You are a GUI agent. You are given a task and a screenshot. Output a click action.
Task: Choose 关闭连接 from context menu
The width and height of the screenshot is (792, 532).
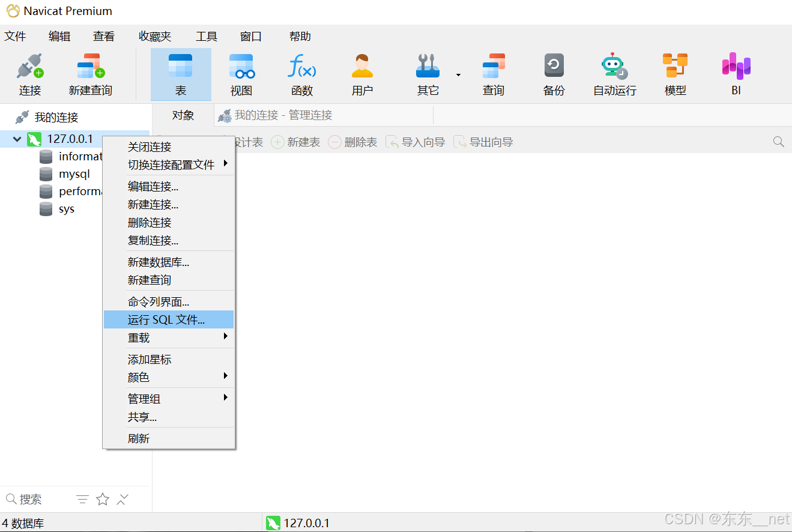(169, 147)
